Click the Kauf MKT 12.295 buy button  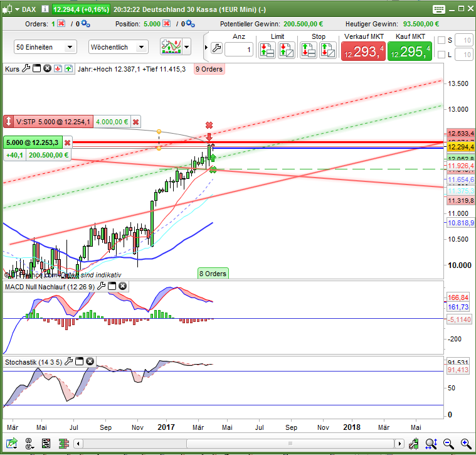click(x=410, y=51)
